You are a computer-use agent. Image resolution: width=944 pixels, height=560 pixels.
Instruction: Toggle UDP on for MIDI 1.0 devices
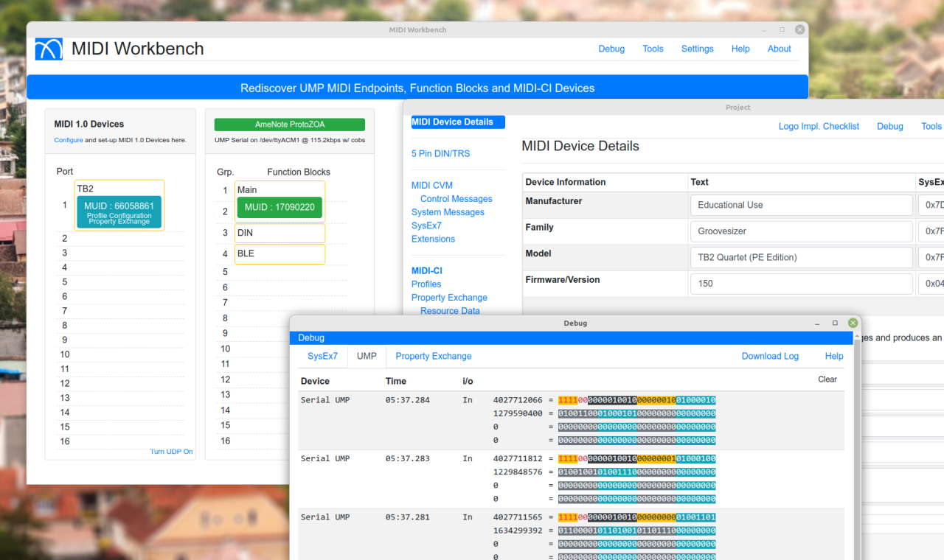pyautogui.click(x=171, y=451)
